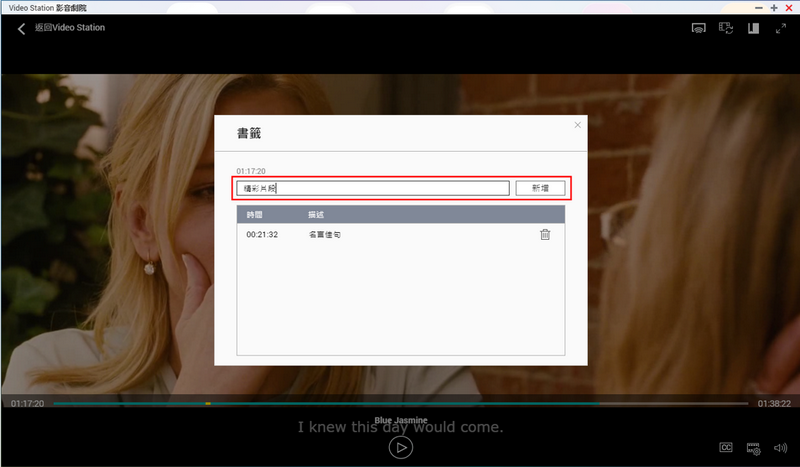Focus the bookmark description input field
The width and height of the screenshot is (800, 467).
(373, 188)
